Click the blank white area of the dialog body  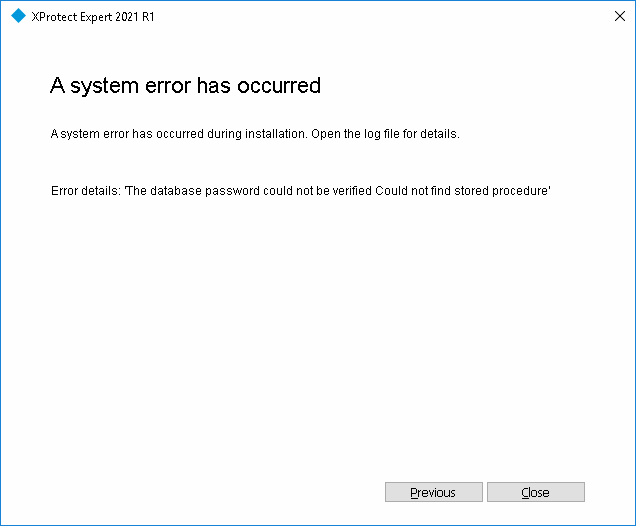(x=318, y=330)
